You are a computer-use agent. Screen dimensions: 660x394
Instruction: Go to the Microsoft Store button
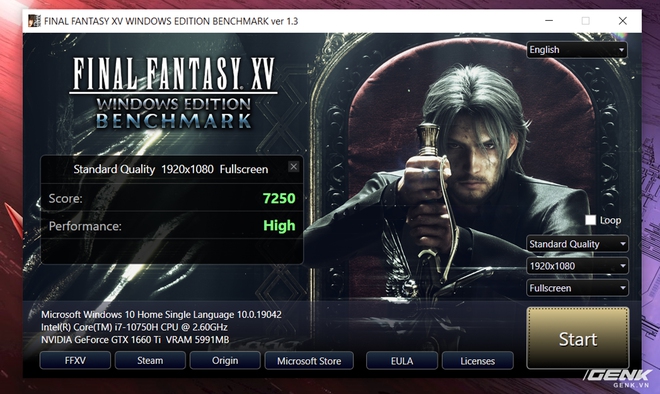pos(309,361)
